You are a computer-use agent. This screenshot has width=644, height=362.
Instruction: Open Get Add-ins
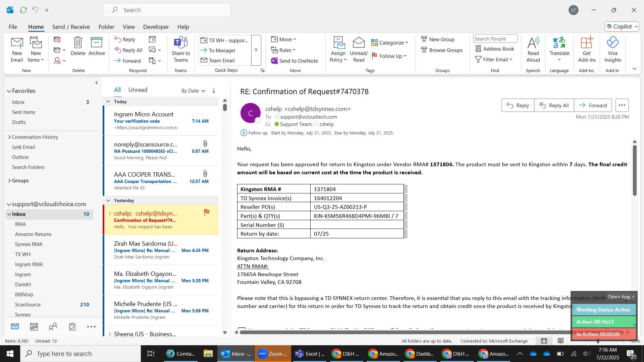[587, 50]
